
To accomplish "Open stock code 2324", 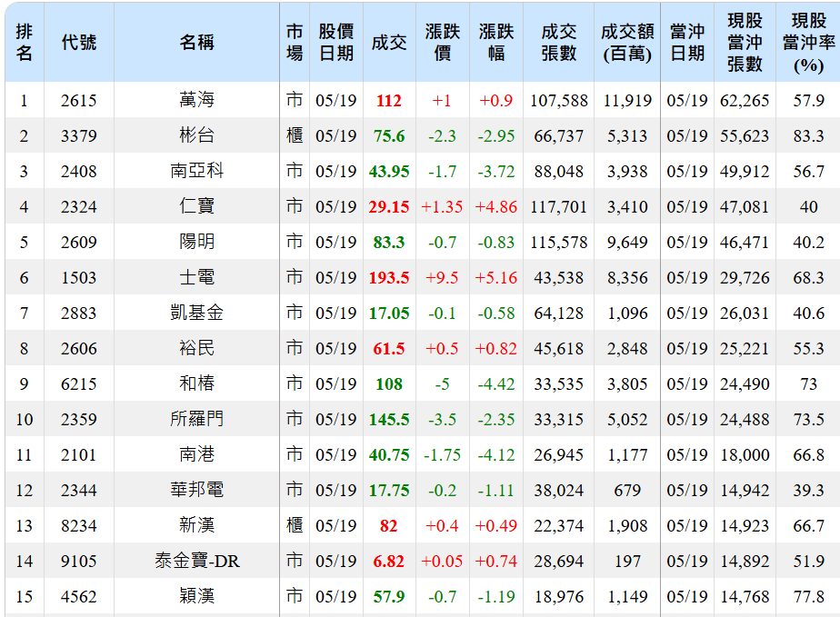I will coord(79,206).
